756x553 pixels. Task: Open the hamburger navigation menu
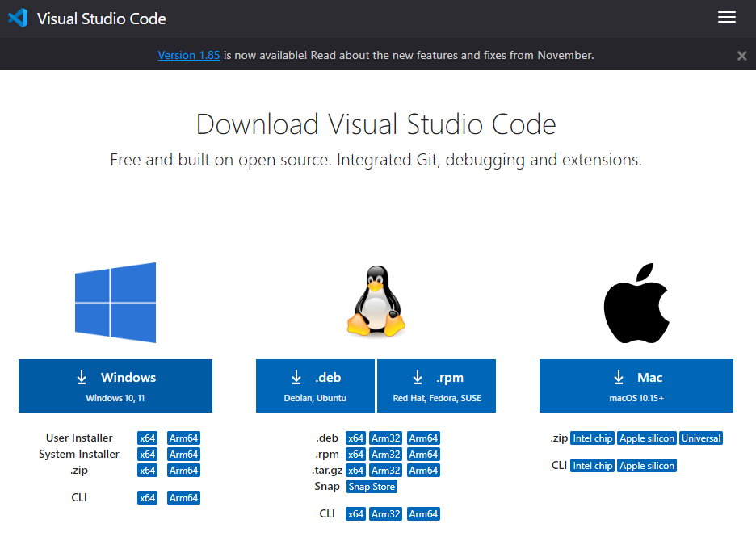727,17
